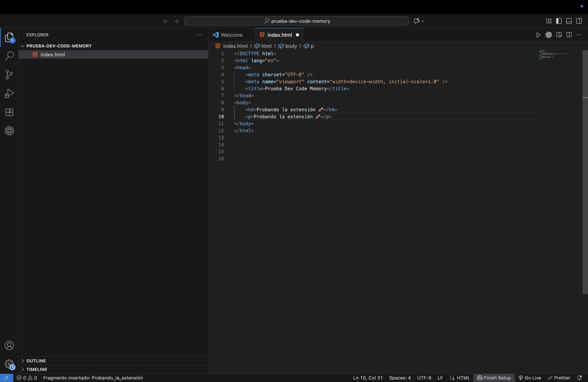Close index.html via unsaved dot

[297, 35]
